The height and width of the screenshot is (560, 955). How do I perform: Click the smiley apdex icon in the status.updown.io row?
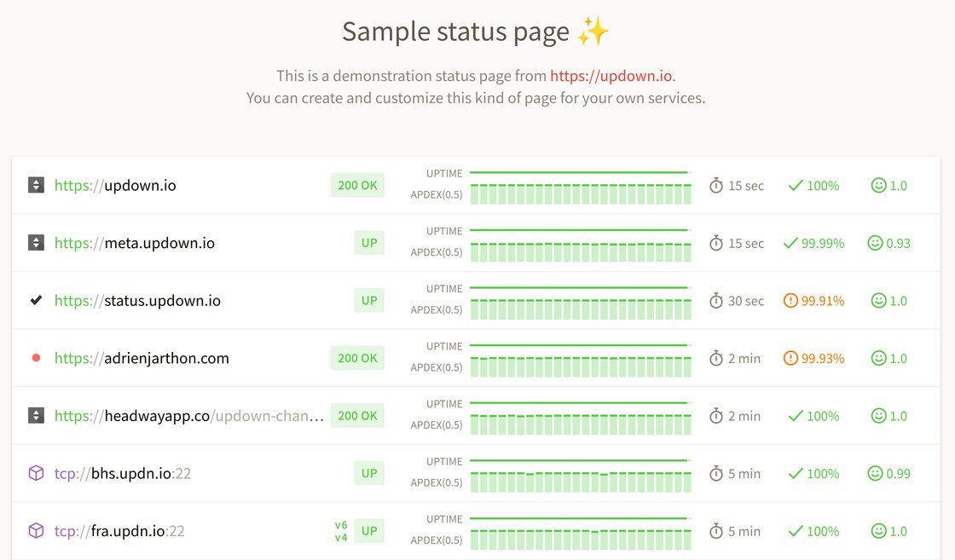(x=878, y=300)
